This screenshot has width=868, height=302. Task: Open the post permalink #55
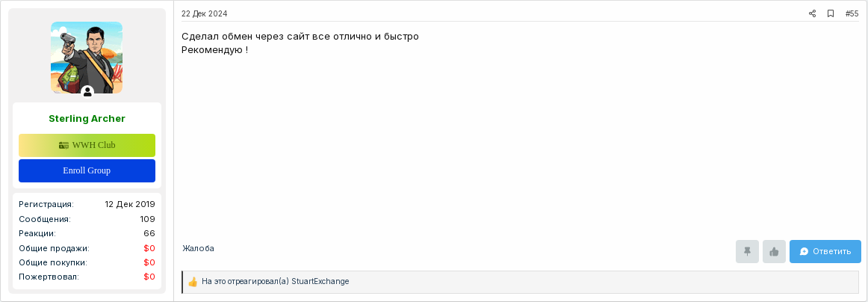coord(852,14)
